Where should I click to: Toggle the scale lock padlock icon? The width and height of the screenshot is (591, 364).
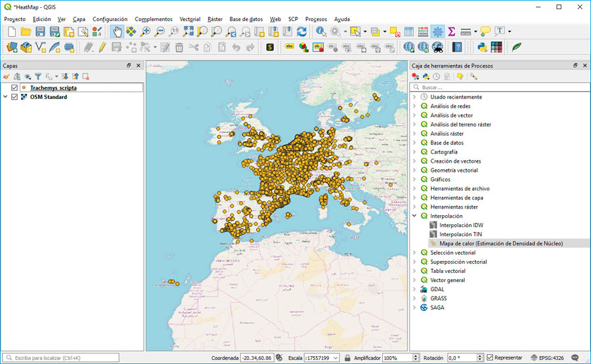point(347,357)
